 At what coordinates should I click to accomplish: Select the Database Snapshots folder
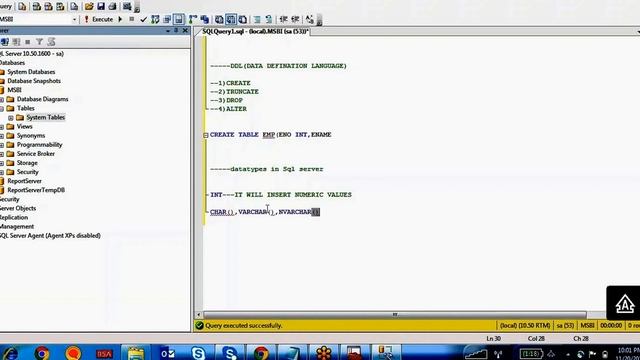[34, 81]
